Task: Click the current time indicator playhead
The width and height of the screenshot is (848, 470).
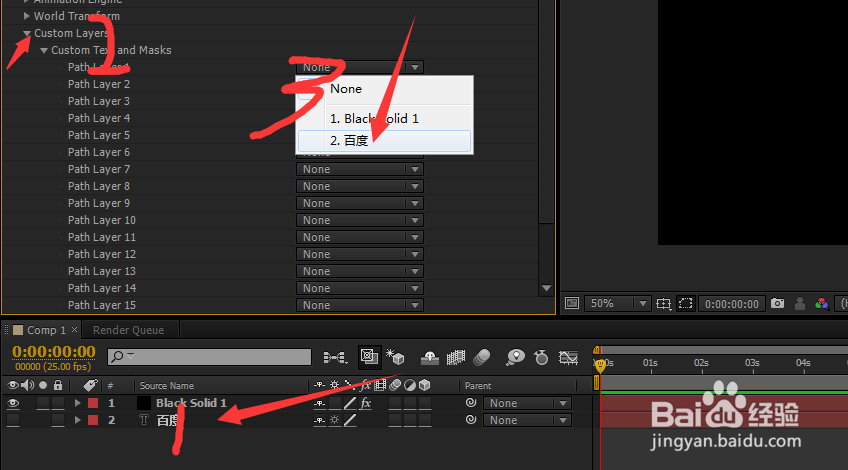Action: click(600, 366)
